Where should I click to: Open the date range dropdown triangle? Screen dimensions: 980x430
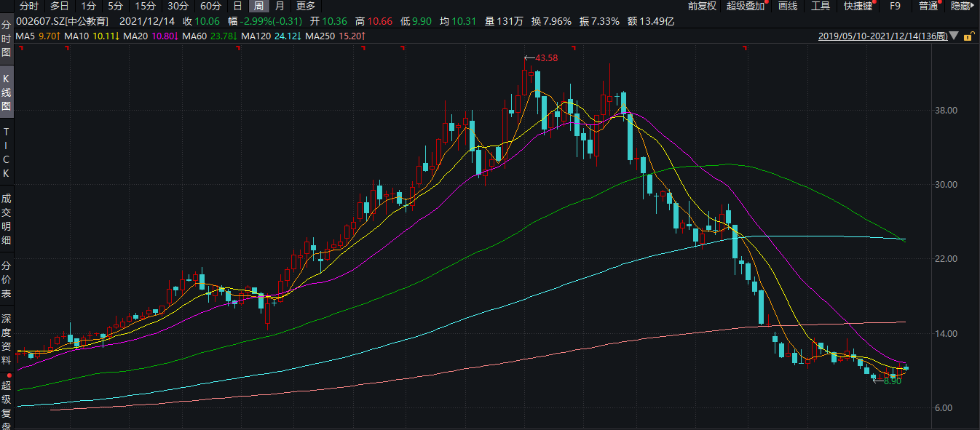click(954, 36)
